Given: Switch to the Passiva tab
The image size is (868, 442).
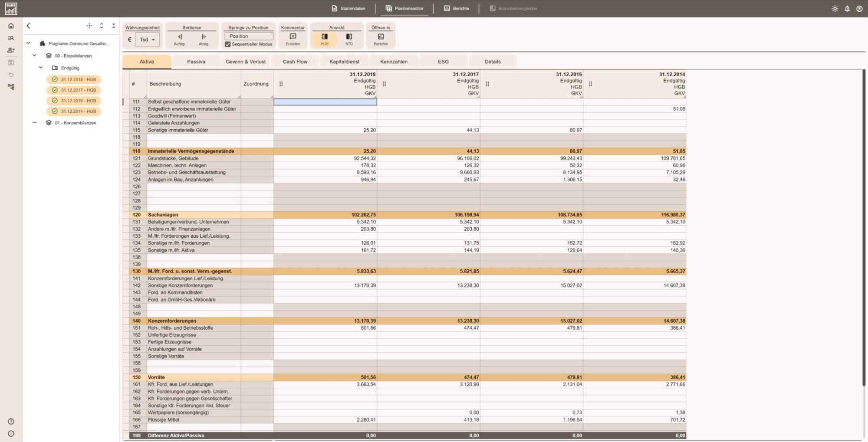Looking at the screenshot, I should (196, 62).
